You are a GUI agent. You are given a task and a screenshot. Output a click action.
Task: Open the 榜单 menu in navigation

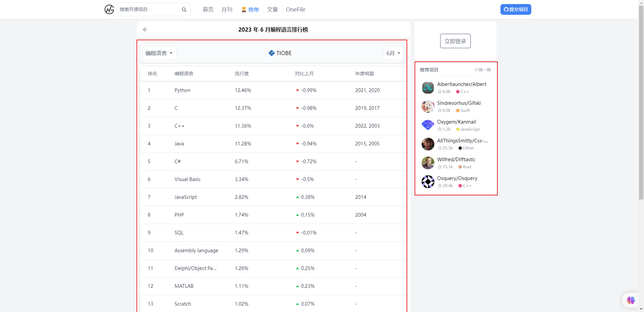(x=250, y=9)
